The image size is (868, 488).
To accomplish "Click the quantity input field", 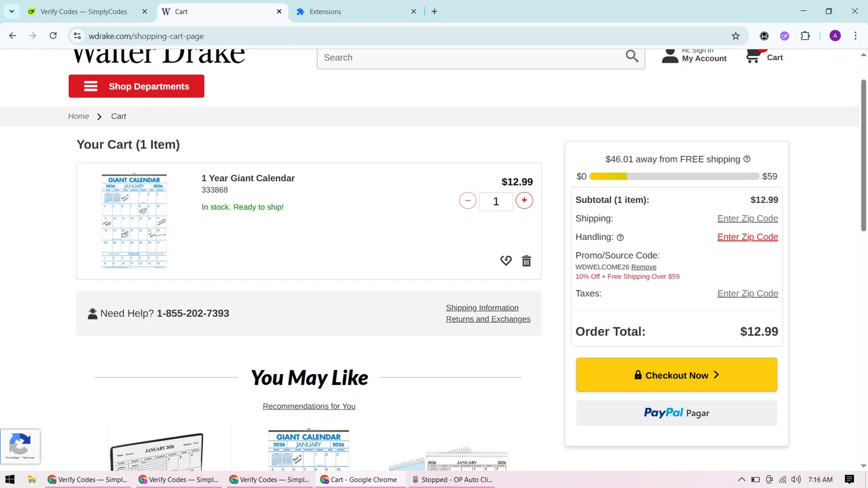I will pos(496,201).
